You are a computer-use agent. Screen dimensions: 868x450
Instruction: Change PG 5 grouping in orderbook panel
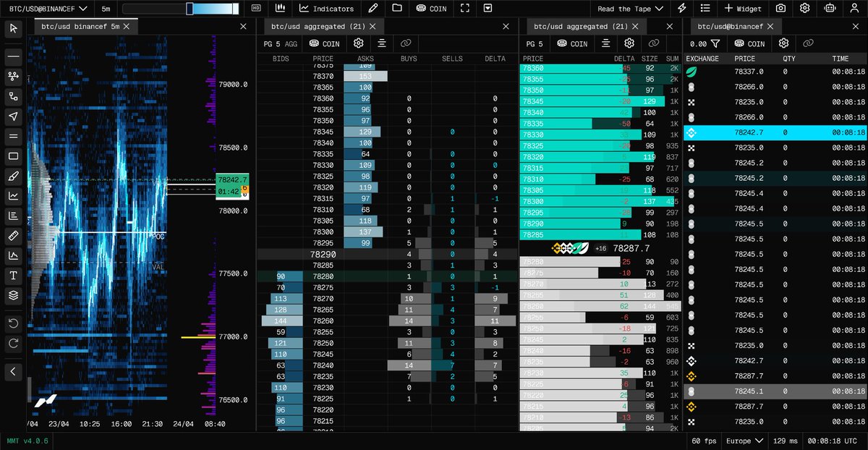[535, 43]
